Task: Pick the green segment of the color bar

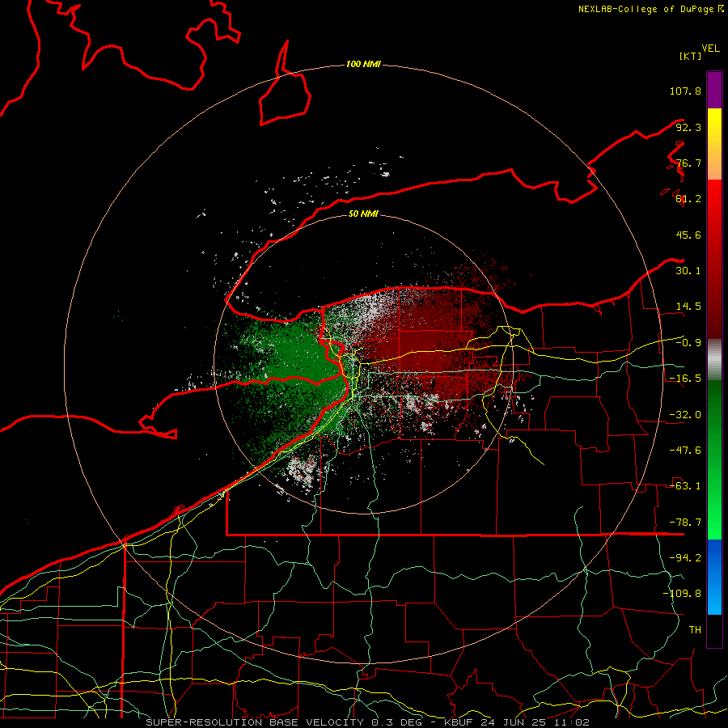Action: 714,459
